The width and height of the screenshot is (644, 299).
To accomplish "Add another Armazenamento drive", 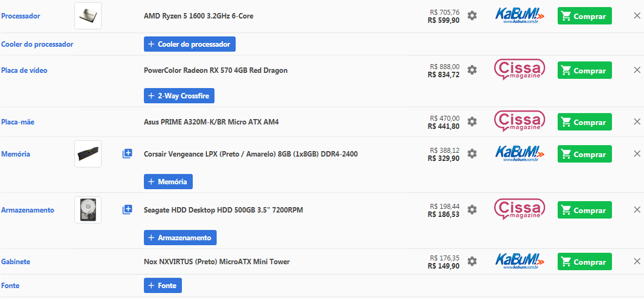I will coord(180,238).
